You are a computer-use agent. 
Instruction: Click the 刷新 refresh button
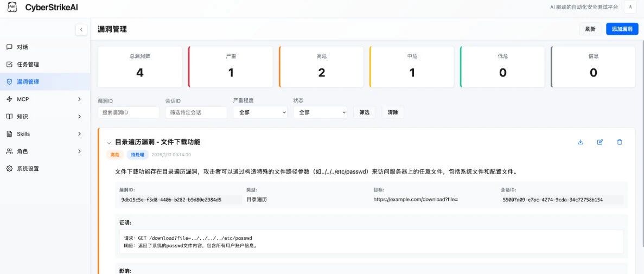click(x=591, y=29)
